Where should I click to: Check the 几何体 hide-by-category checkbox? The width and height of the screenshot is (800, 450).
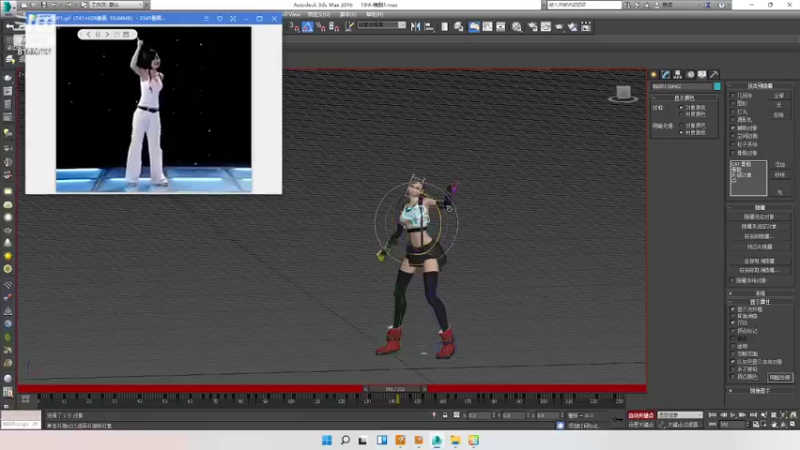coord(733,95)
